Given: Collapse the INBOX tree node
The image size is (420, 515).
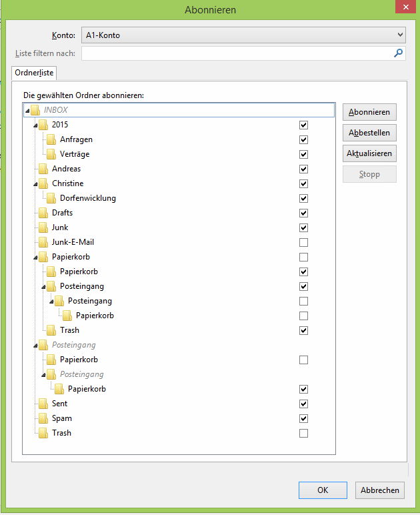Looking at the screenshot, I should coord(27,111).
